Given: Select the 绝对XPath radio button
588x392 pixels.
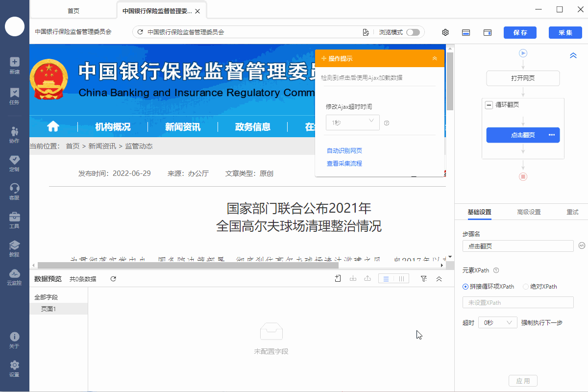Looking at the screenshot, I should point(526,287).
